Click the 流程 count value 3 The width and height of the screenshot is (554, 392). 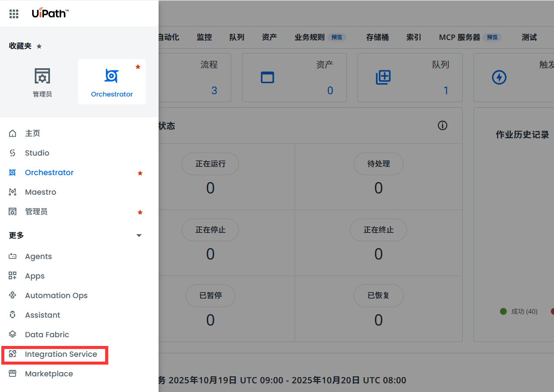click(x=214, y=90)
